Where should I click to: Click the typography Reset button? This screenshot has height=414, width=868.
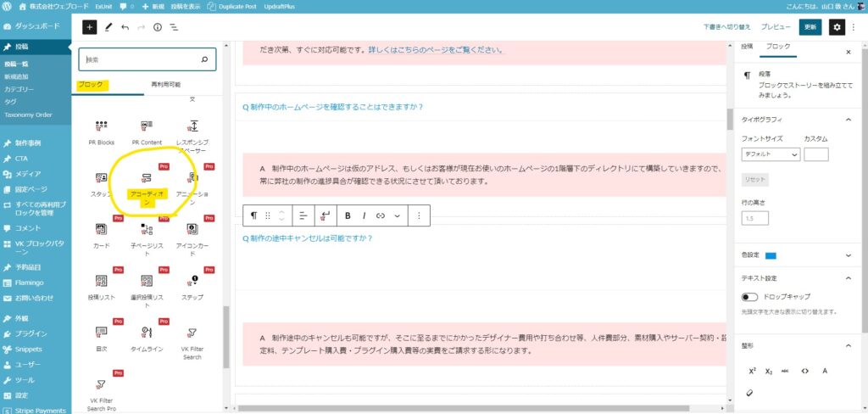(754, 180)
